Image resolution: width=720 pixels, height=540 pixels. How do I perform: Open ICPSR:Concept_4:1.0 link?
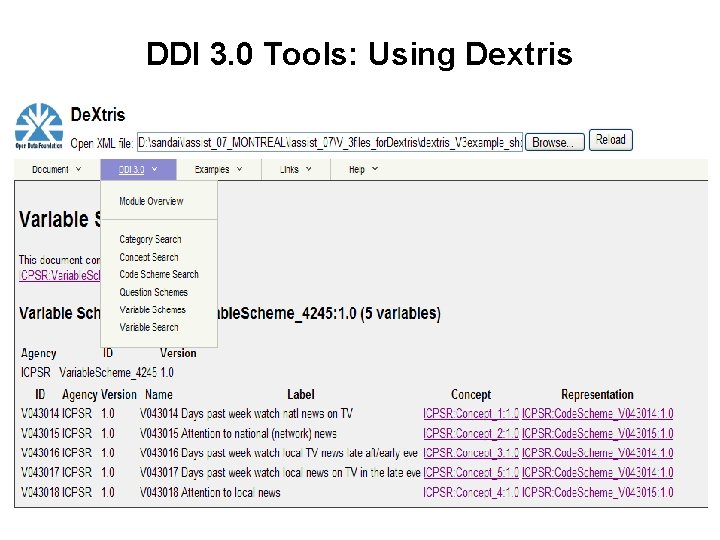click(x=471, y=492)
